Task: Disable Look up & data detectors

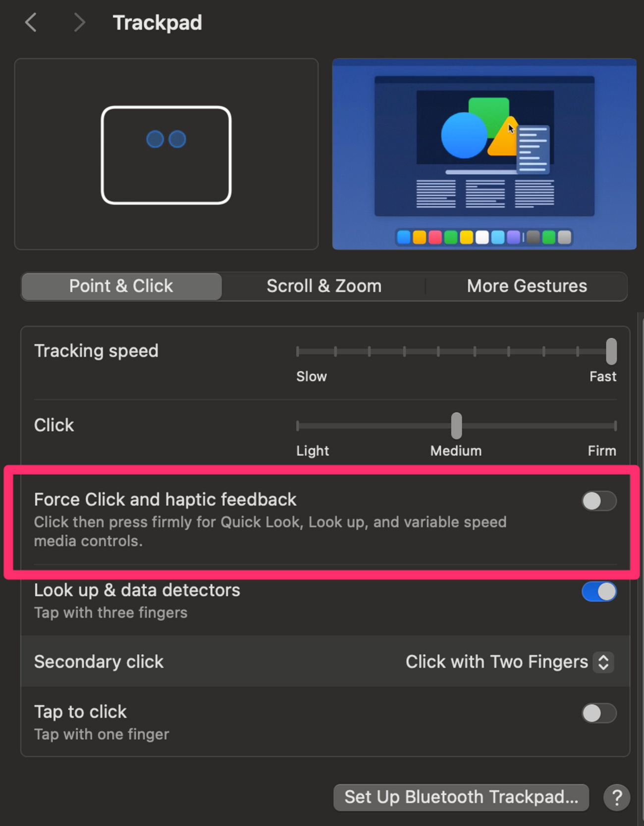Action: [x=598, y=592]
